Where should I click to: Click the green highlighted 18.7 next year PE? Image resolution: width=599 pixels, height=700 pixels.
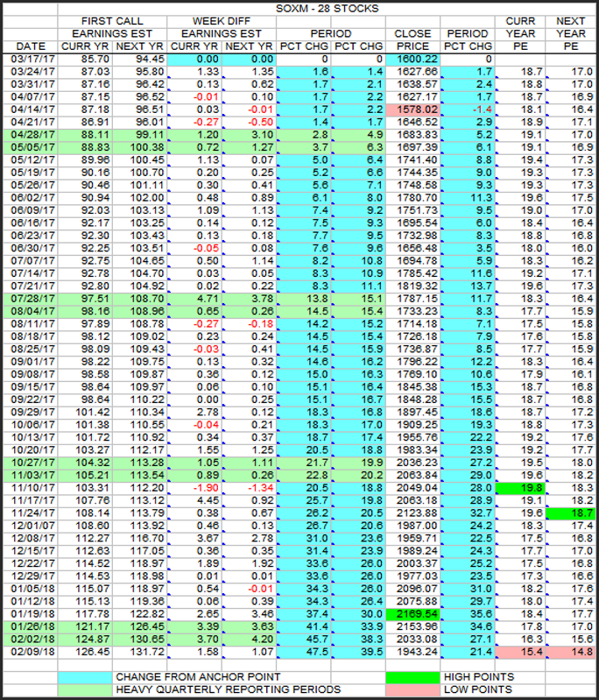click(x=571, y=512)
